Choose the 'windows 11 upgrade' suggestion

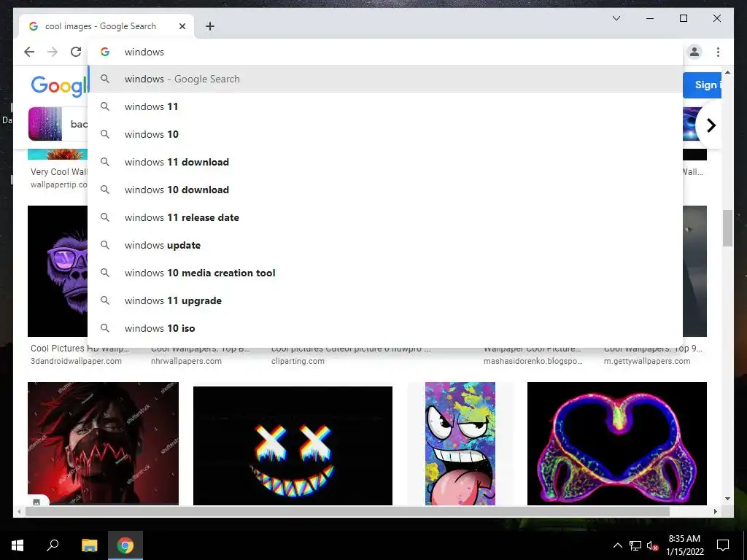tap(385, 300)
